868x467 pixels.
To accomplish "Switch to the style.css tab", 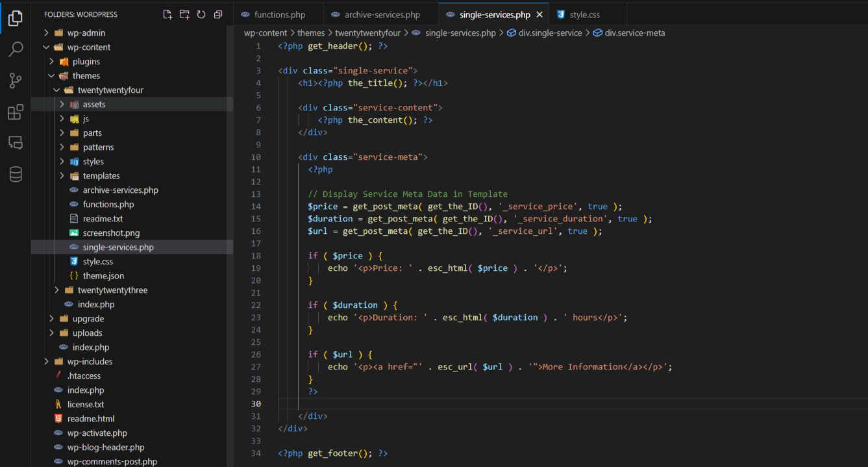I will pyautogui.click(x=584, y=14).
